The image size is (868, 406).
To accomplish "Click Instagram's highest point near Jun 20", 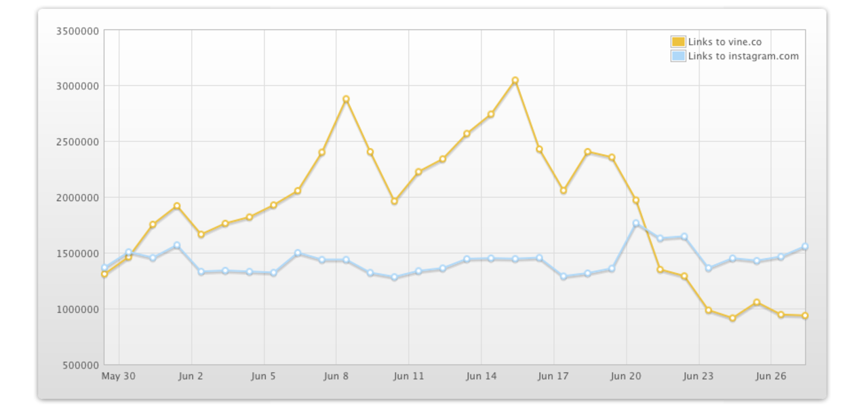I will coord(636,223).
